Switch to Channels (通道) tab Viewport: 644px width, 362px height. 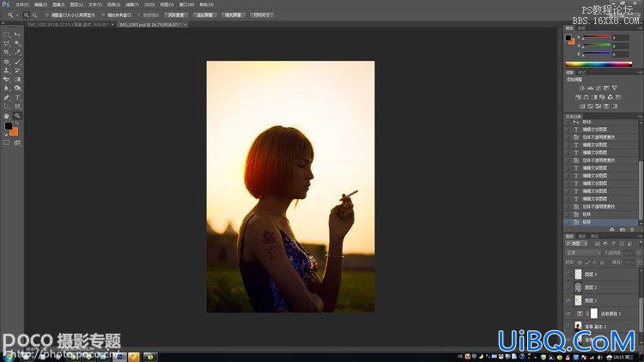point(582,237)
